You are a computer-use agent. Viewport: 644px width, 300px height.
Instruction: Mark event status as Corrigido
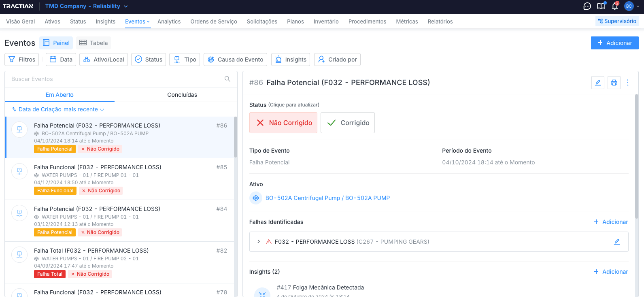348,123
